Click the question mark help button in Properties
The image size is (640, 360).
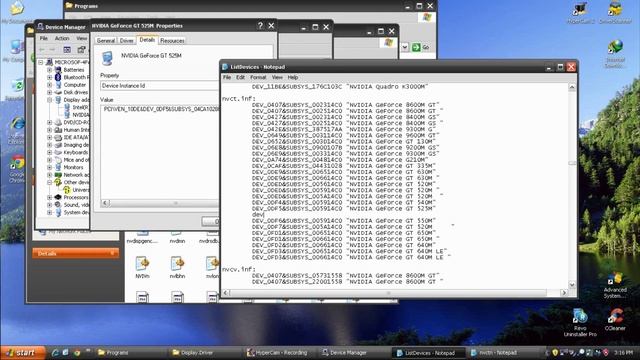click(x=260, y=26)
